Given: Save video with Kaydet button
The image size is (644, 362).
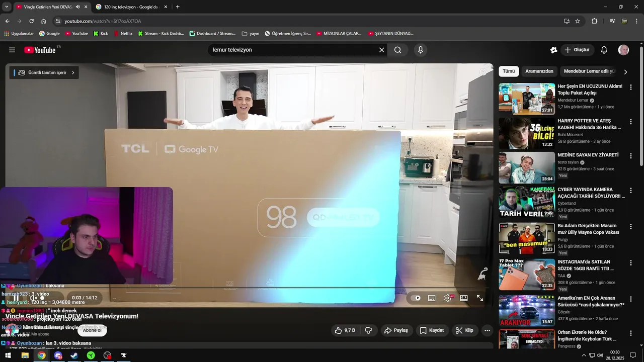Looking at the screenshot, I should (x=432, y=330).
